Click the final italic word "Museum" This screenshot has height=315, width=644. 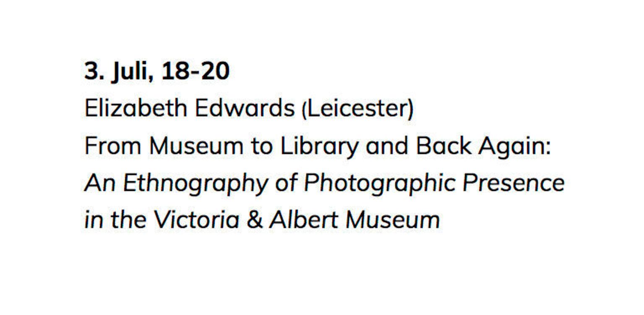tap(392, 220)
